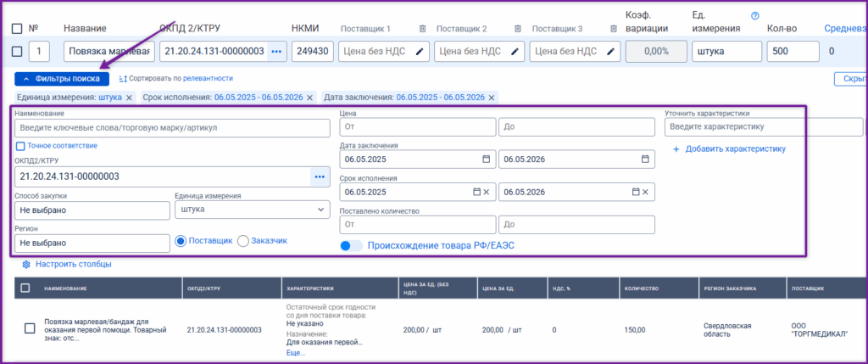
Task: Open Настроить столбцы settings
Action: (x=74, y=264)
